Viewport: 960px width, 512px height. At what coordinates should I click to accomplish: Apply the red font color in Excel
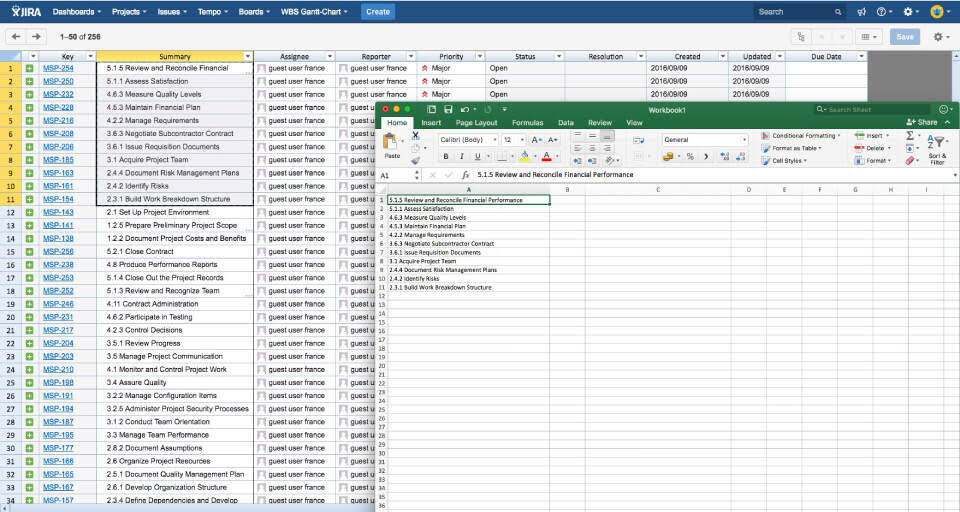pyautogui.click(x=546, y=157)
